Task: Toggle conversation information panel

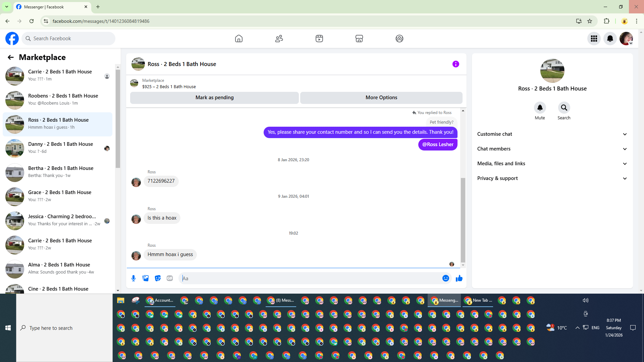Action: click(x=455, y=64)
